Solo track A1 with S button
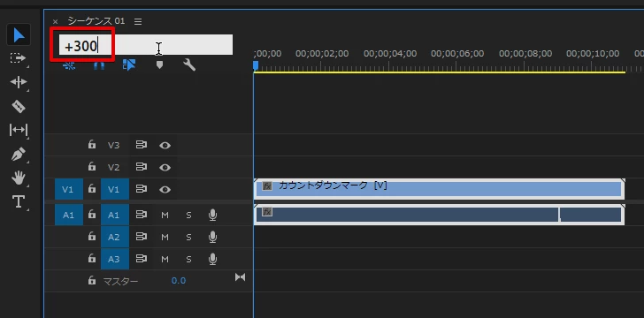The image size is (644, 318). [188, 215]
